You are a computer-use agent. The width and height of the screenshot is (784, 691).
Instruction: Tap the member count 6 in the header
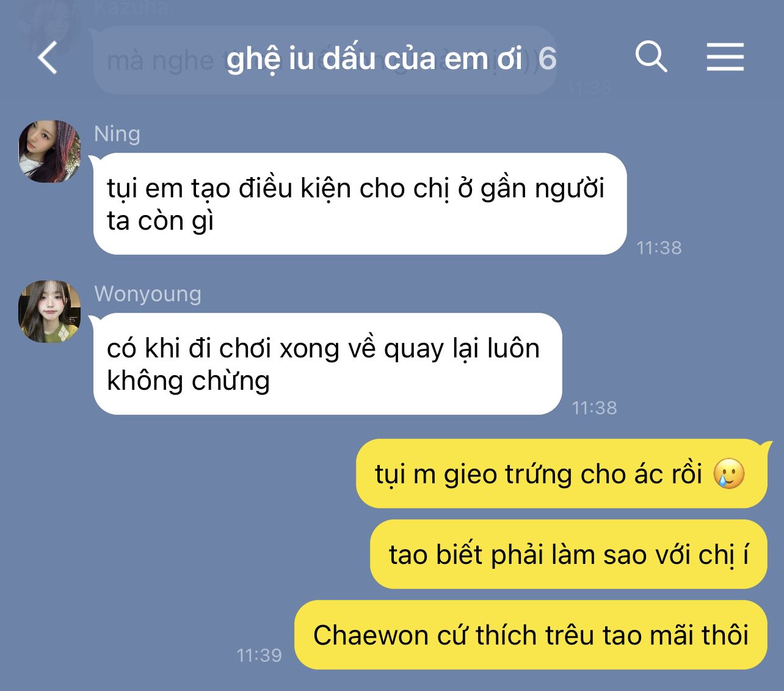(548, 59)
